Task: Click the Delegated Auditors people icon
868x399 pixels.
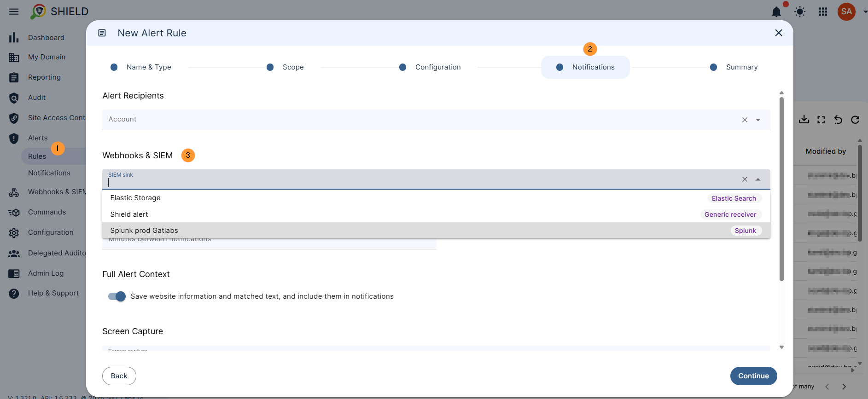Action: click(14, 254)
